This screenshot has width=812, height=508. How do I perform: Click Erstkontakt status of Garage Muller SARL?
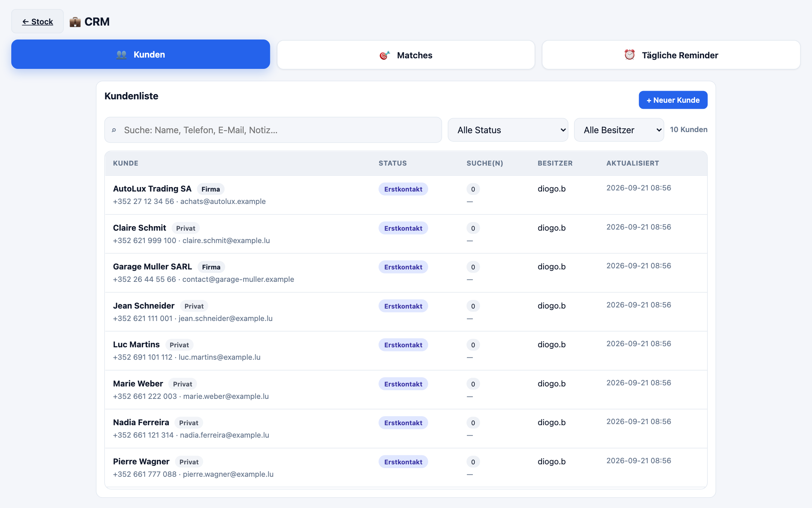point(403,267)
